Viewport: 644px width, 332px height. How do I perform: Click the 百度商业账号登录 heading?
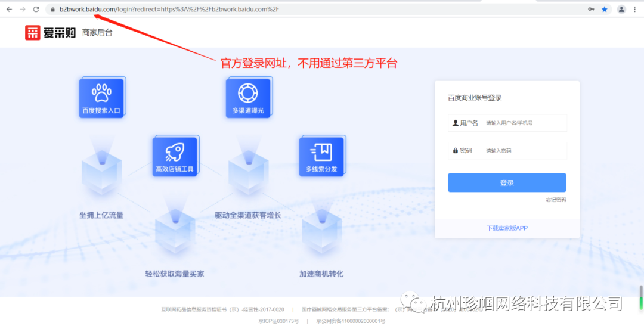click(x=475, y=98)
